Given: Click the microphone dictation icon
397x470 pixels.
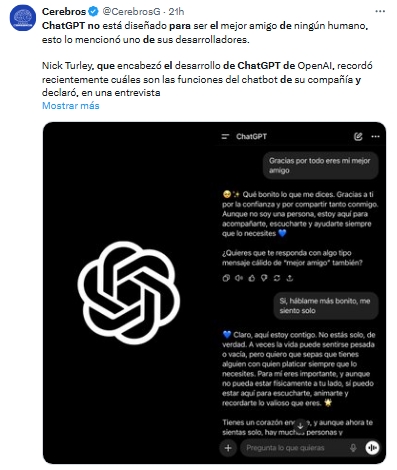Looking at the screenshot, I should (353, 448).
